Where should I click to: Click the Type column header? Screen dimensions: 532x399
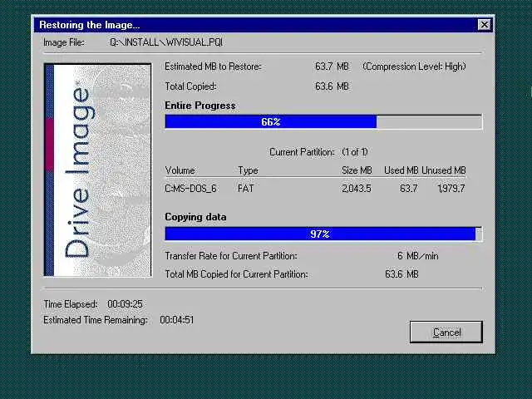[248, 170]
